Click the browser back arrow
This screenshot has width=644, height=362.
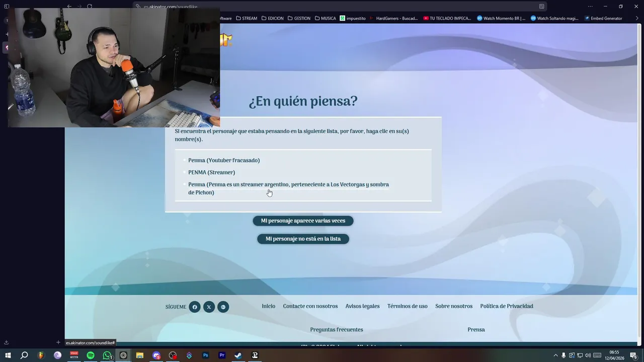69,7
